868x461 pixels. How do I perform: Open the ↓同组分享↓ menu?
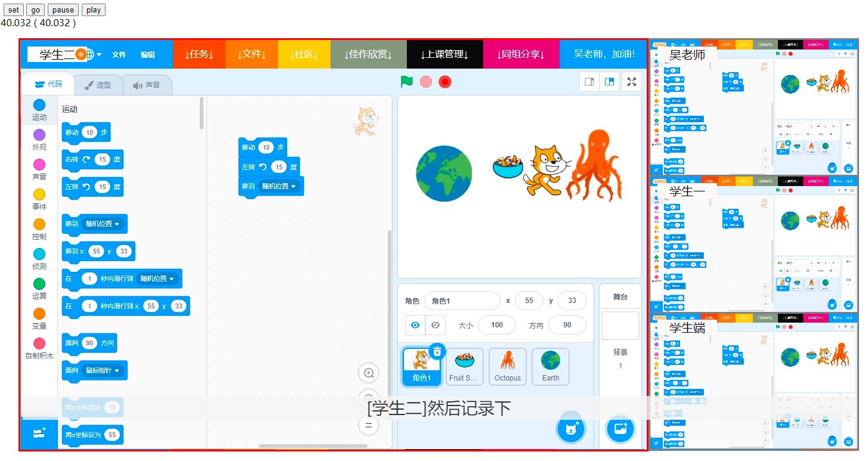pos(521,54)
